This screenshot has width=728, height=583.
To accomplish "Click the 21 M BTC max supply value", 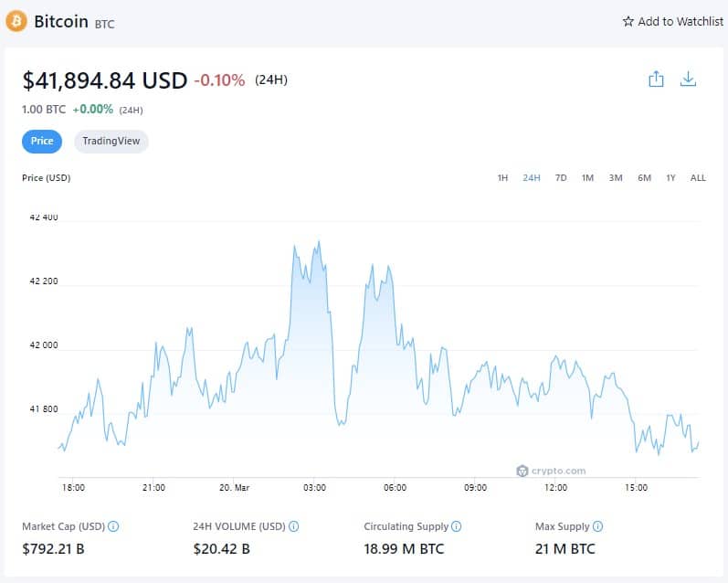I will pyautogui.click(x=565, y=549).
